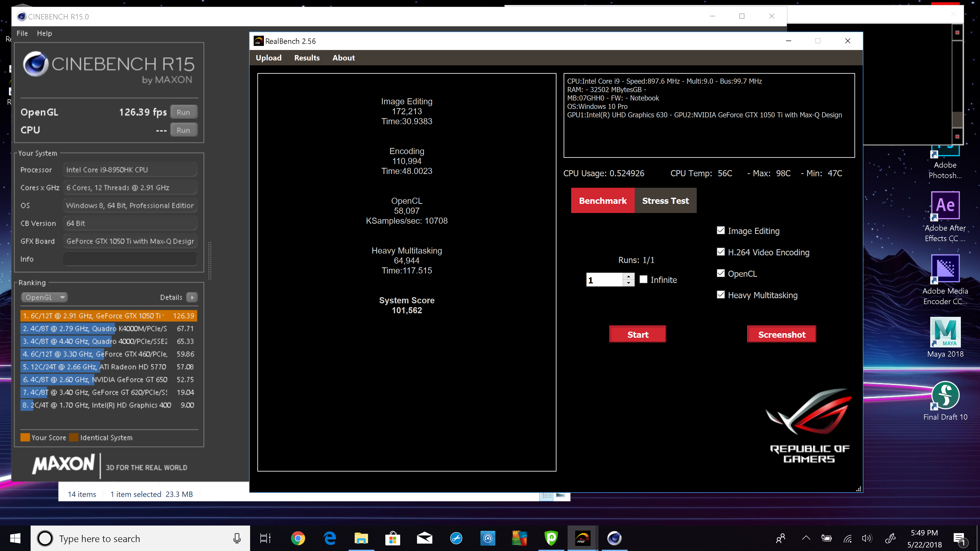Click the Details arrow in Ranking
Viewport: 980px width, 551px height.
[x=192, y=297]
